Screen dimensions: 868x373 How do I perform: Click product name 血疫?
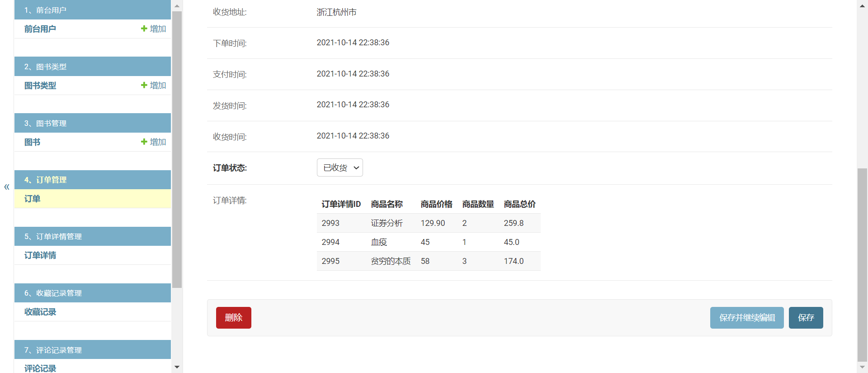click(x=379, y=242)
